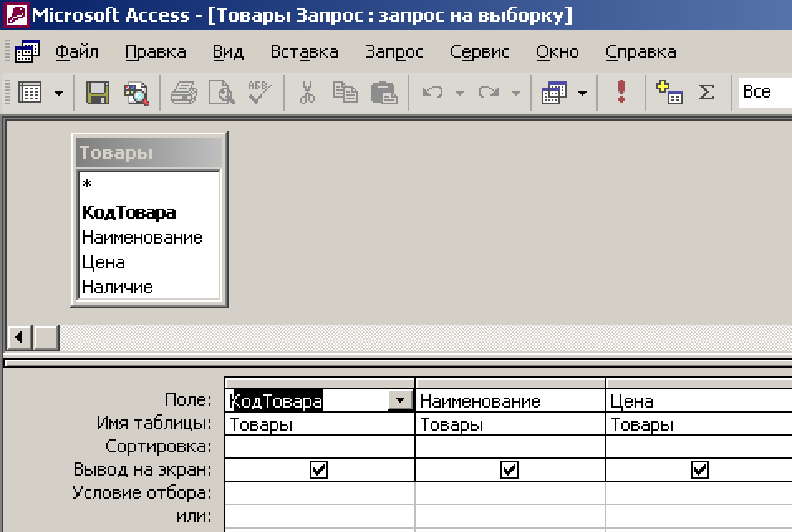Select the КодТовара column selector bar
792x532 pixels.
320,383
